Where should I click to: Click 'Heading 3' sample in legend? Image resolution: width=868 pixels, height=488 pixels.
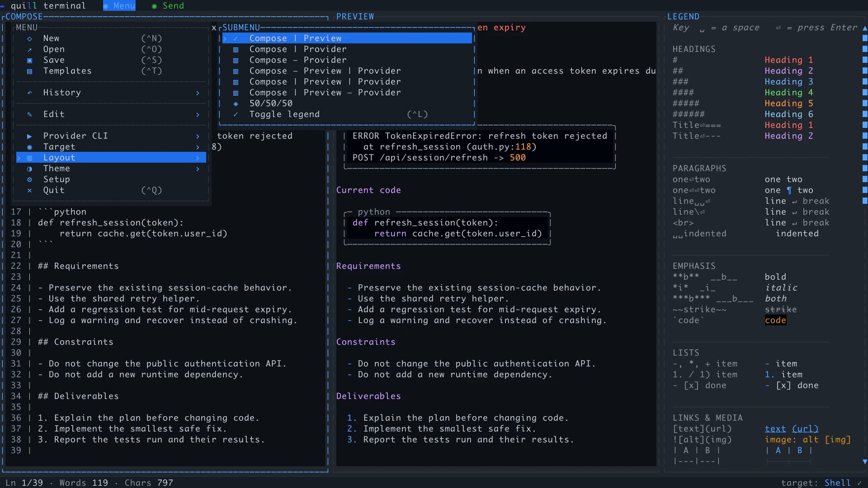pos(789,82)
